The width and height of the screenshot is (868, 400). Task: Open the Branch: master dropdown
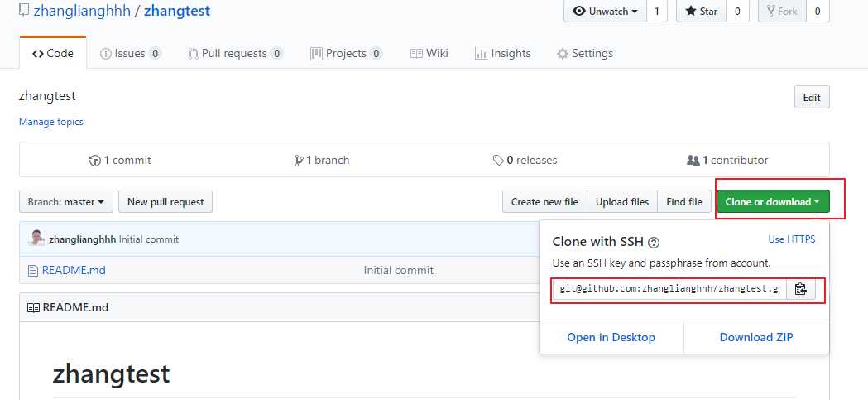point(66,202)
